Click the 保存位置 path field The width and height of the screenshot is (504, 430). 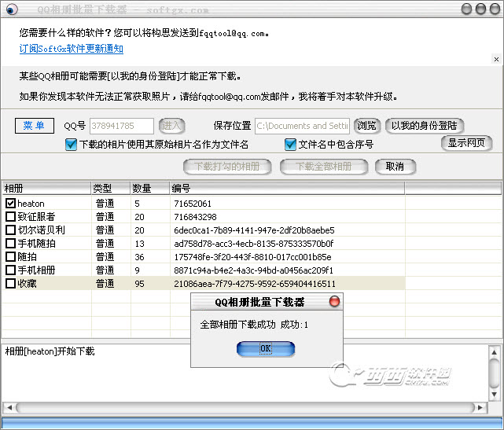302,126
